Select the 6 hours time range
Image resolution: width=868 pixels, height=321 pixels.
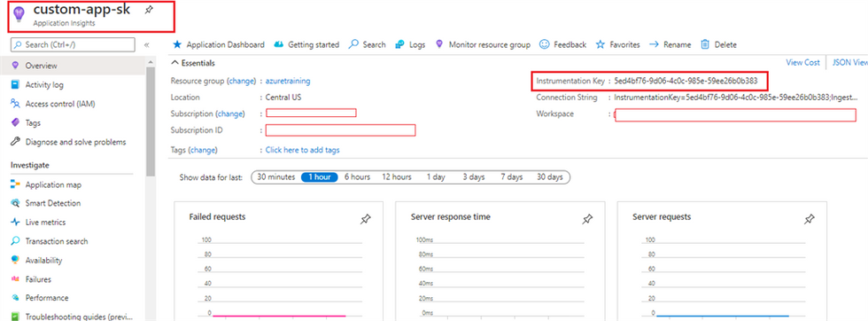click(357, 177)
